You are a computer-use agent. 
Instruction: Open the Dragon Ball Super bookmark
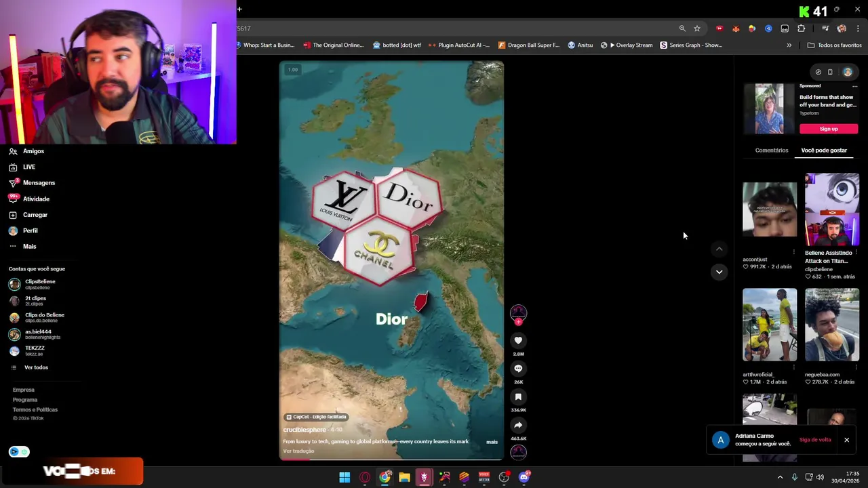click(x=529, y=45)
